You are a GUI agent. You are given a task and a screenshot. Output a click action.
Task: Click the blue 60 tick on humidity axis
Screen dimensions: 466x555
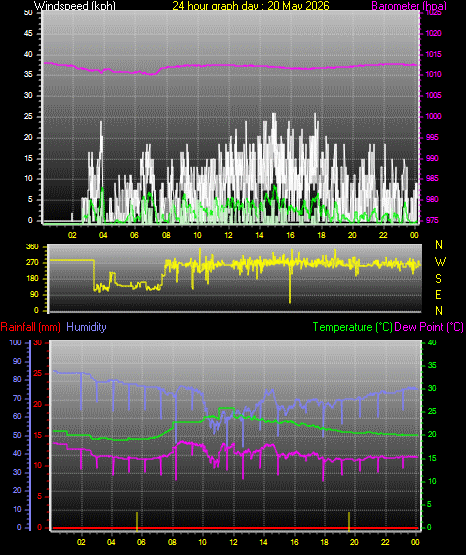(17, 416)
